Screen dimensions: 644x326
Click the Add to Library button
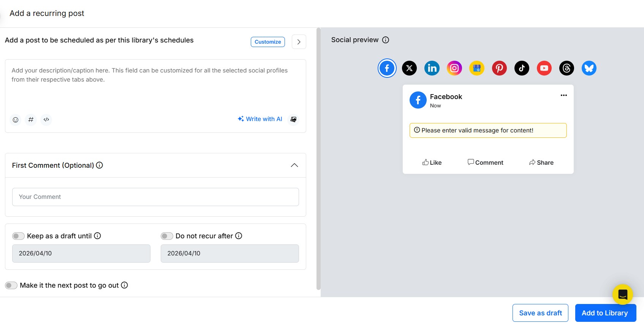[605, 313]
